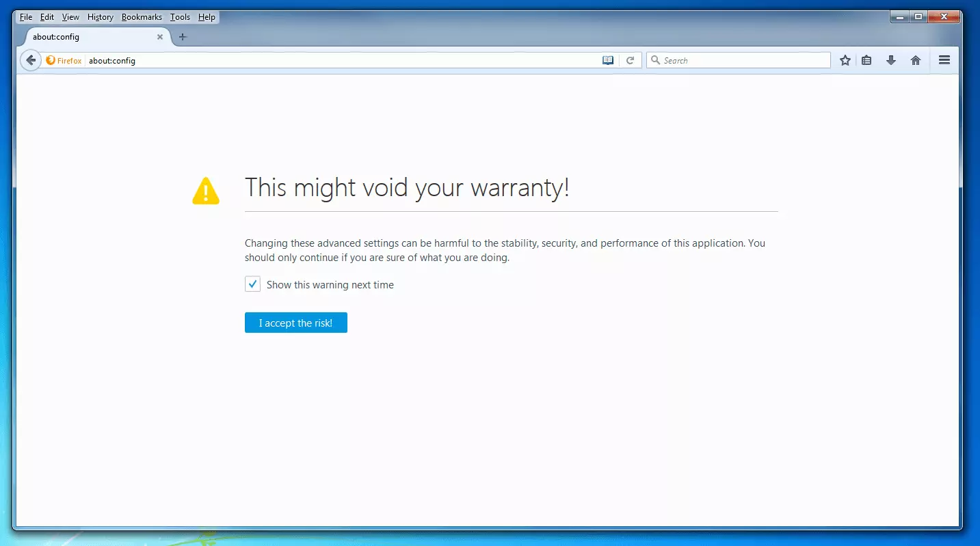Screen dimensions: 980x546
Task: Show your bookmarks list icon
Action: 866,60
